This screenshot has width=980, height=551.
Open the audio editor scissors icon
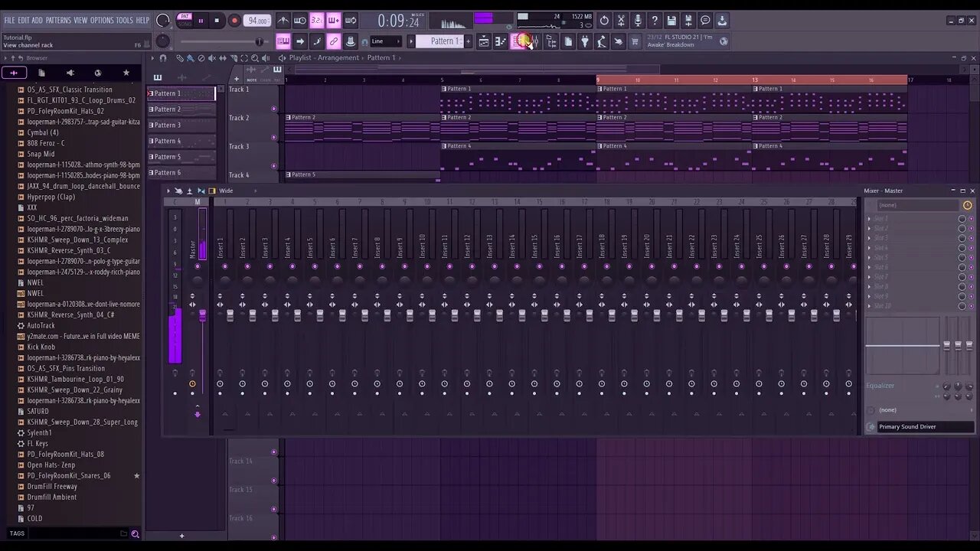[621, 21]
